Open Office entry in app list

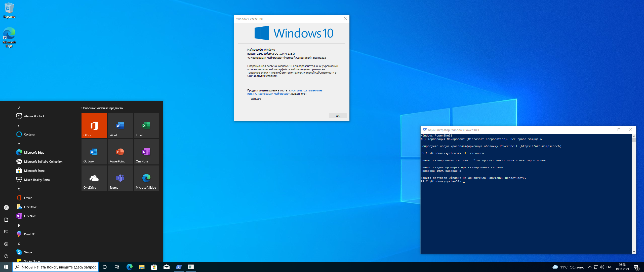(45, 198)
